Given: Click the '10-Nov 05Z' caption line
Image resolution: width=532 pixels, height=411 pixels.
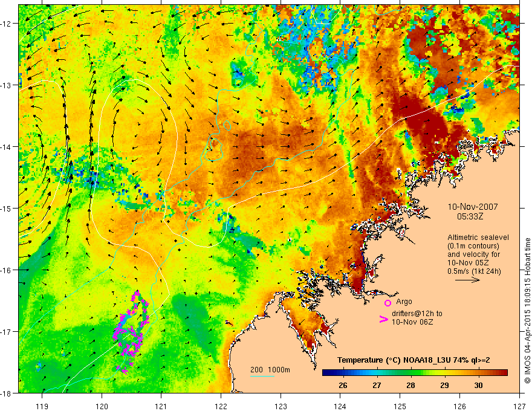Looking at the screenshot, I should click(469, 263).
